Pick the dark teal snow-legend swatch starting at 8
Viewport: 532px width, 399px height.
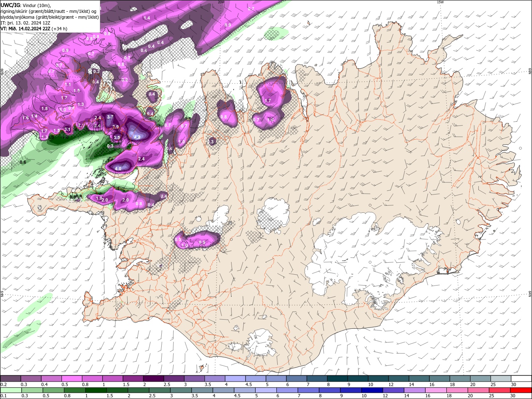click(x=337, y=379)
